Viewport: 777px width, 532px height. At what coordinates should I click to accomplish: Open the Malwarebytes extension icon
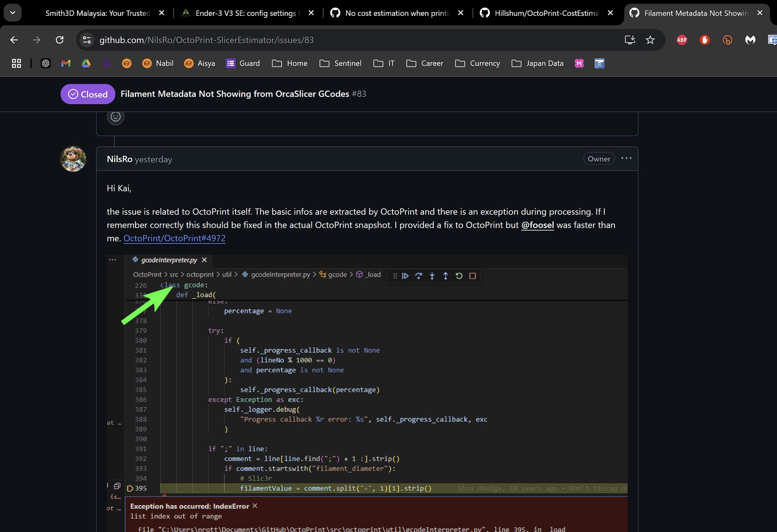(x=750, y=40)
